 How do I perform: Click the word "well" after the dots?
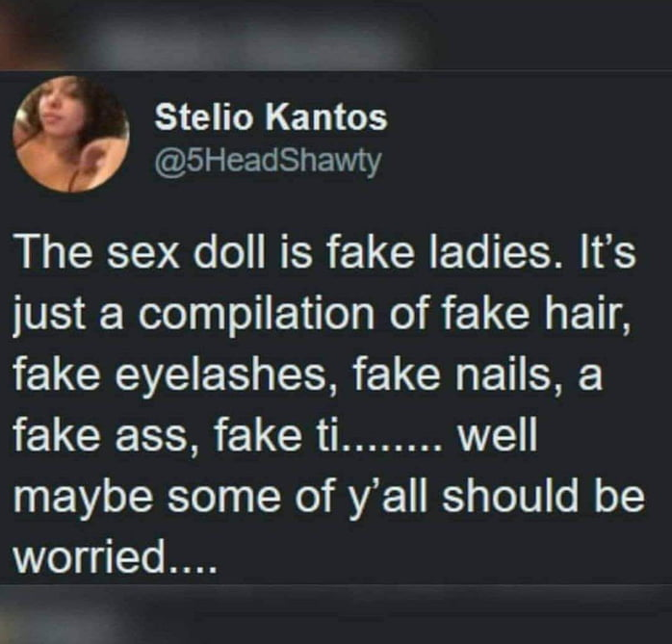[497, 437]
